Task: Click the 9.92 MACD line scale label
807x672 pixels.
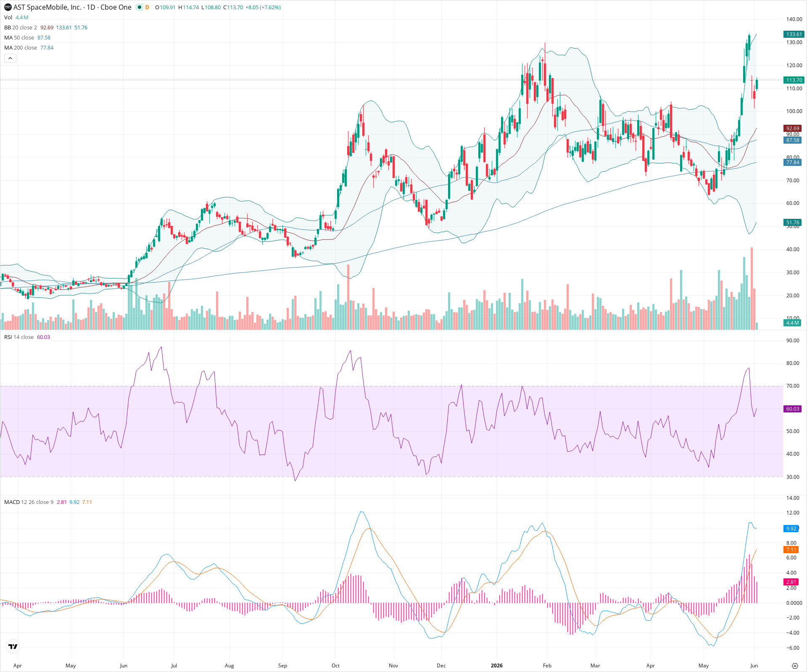Action: [791, 528]
